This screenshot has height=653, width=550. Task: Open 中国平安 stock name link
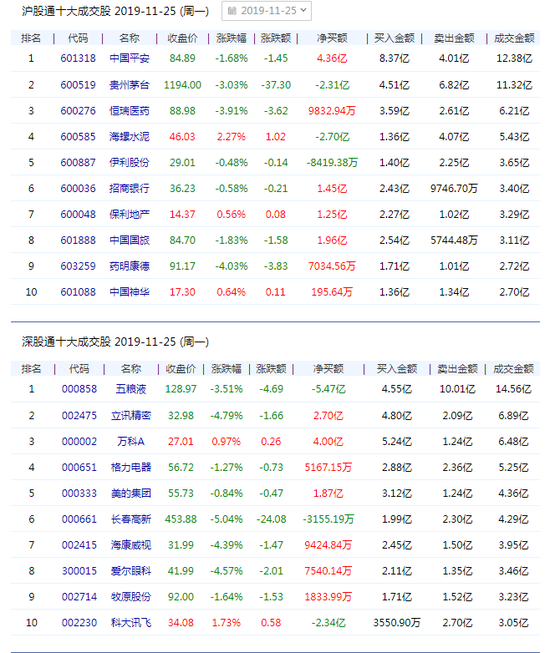(x=129, y=58)
